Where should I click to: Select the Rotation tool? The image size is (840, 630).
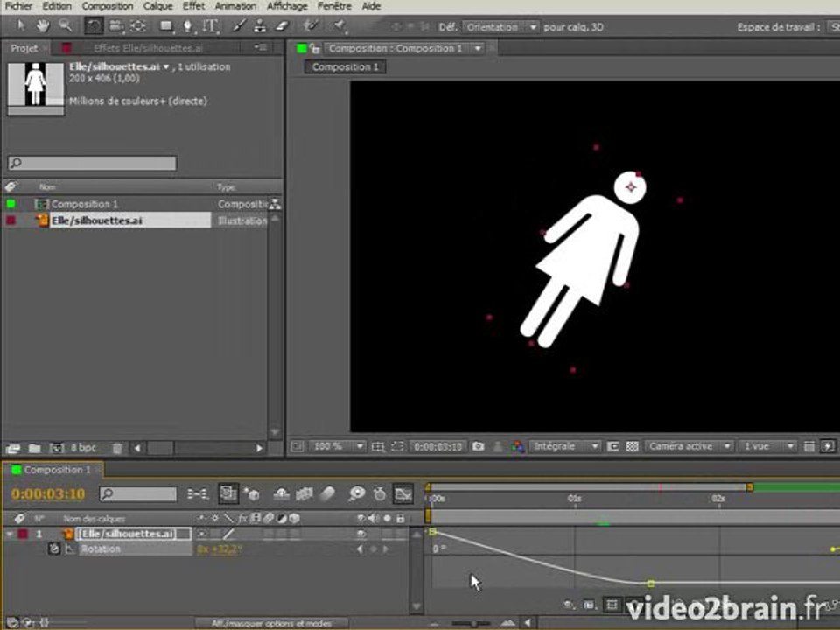click(94, 25)
